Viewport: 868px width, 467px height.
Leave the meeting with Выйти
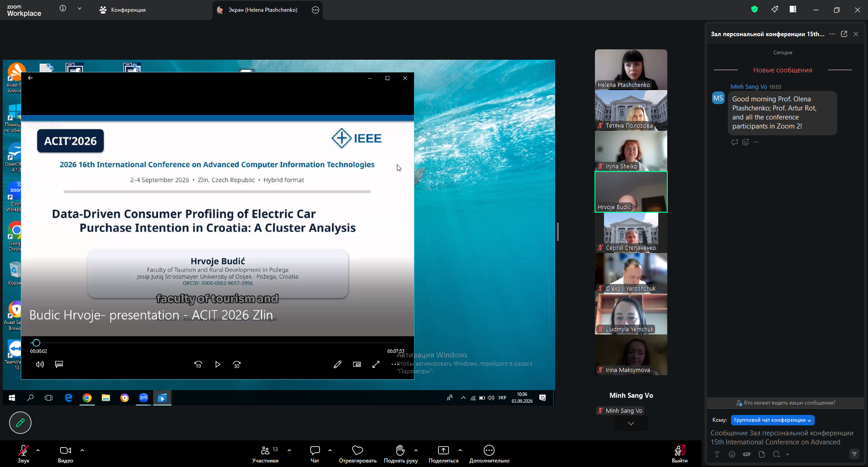coord(679,454)
